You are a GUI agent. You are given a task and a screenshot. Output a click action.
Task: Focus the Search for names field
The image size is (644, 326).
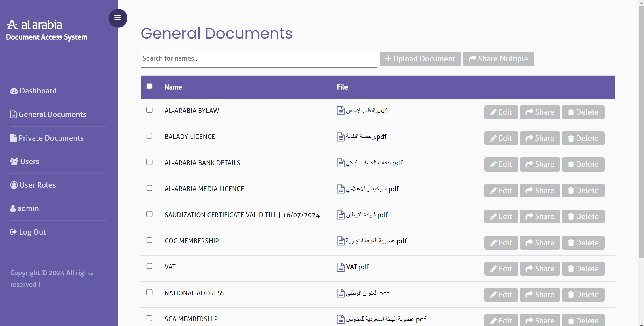(259, 58)
